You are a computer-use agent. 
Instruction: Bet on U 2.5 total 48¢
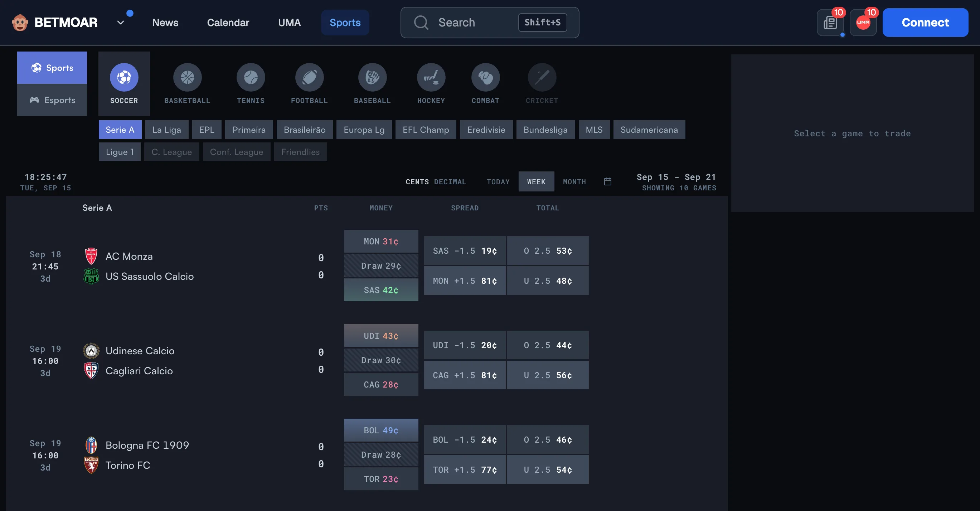pyautogui.click(x=547, y=281)
